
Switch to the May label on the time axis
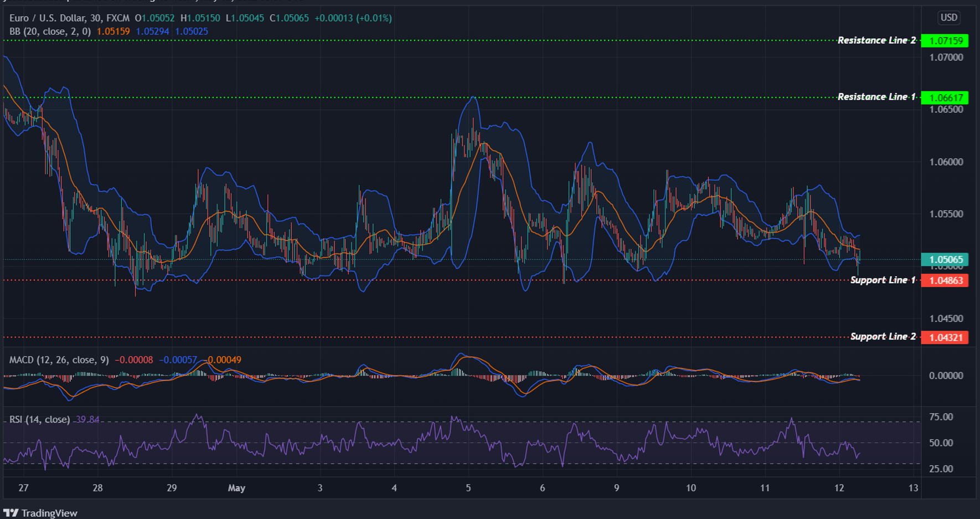tap(237, 489)
